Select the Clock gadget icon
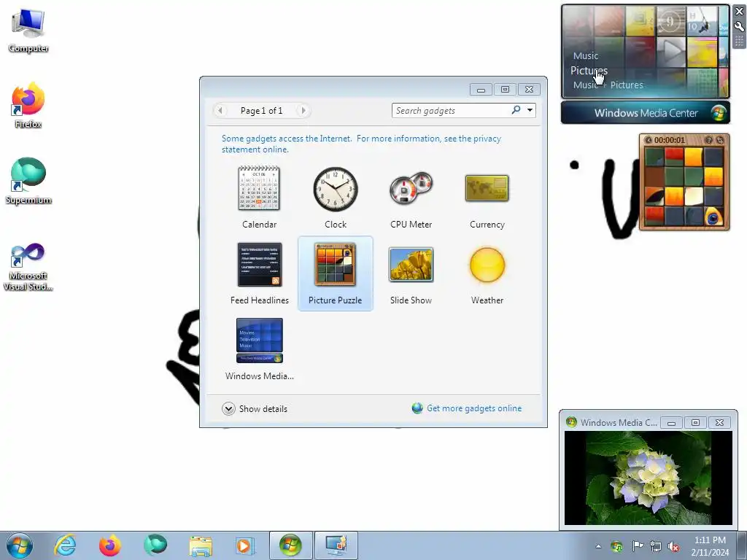Screen dimensions: 747x560 (336, 189)
